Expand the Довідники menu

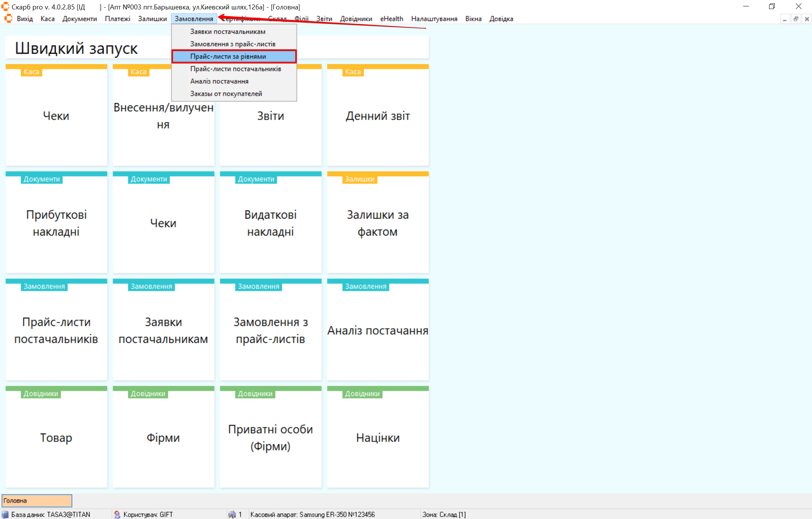coord(356,19)
